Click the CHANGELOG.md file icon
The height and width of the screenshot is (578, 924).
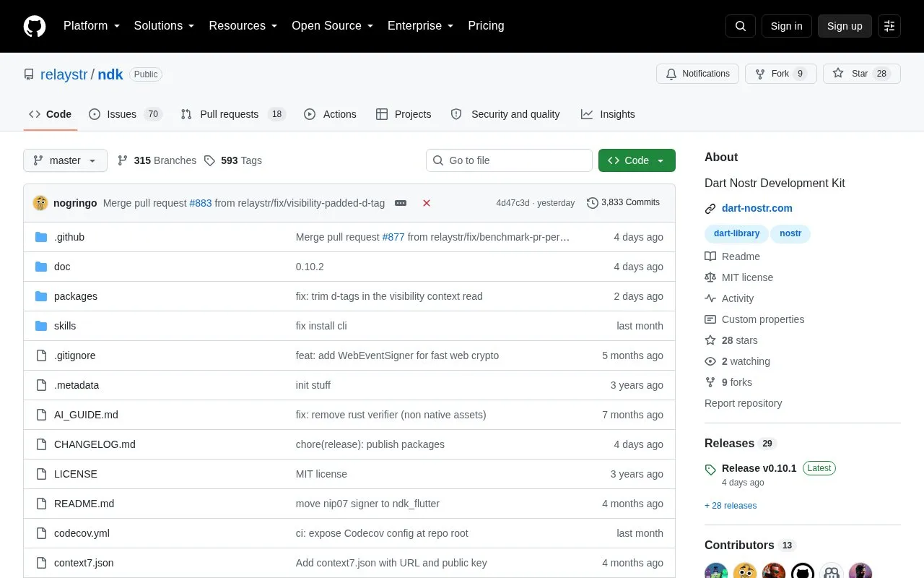(41, 444)
